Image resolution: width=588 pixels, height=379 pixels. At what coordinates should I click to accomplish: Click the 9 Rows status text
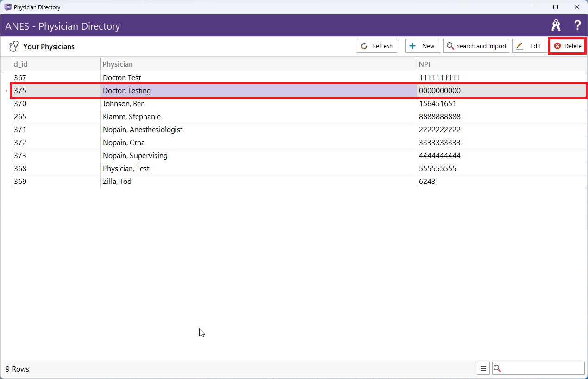(x=17, y=369)
